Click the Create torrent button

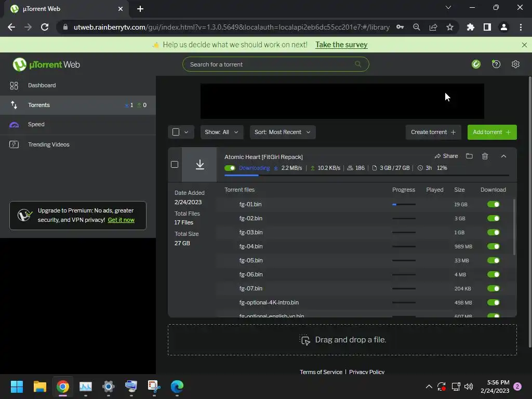pyautogui.click(x=433, y=132)
